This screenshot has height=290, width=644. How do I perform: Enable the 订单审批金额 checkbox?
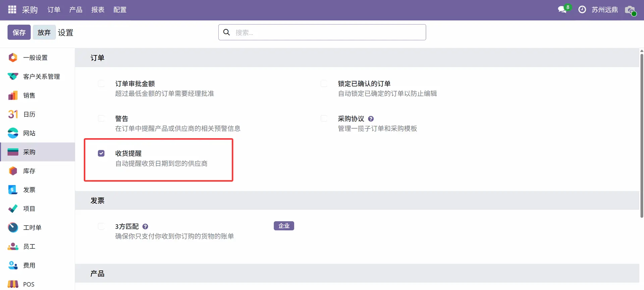point(101,84)
